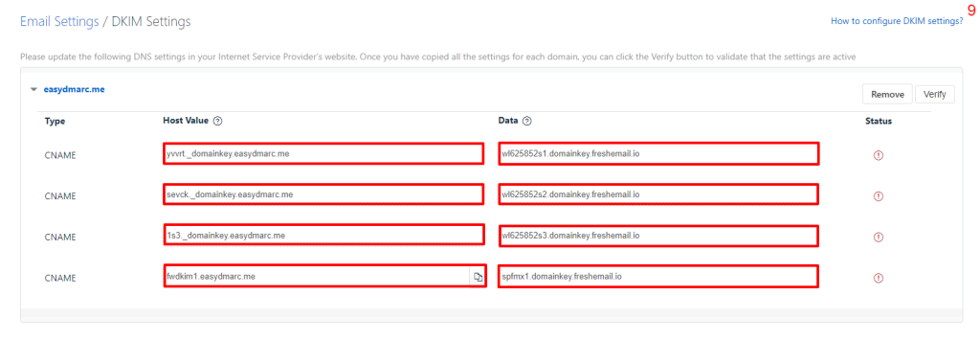This screenshot has width=980, height=363.
Task: Click the Host Value column header text
Action: 186,121
